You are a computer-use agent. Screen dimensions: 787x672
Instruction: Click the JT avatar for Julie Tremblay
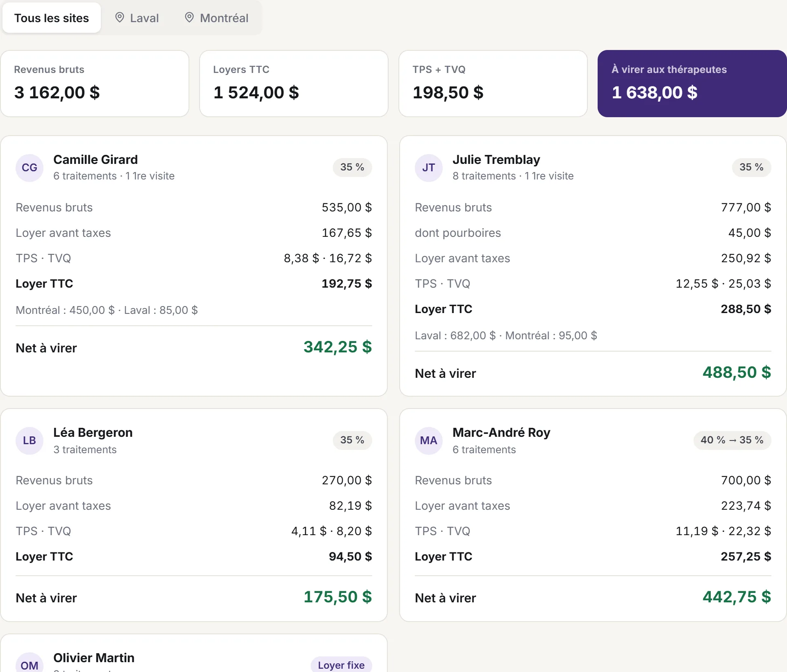point(429,168)
